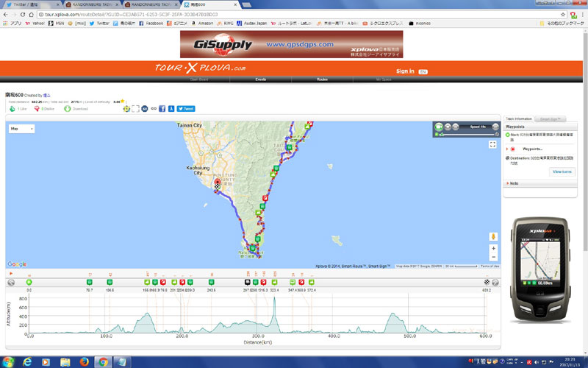This screenshot has width=588, height=368.
Task: Share route on Facebook
Action: pos(162,108)
